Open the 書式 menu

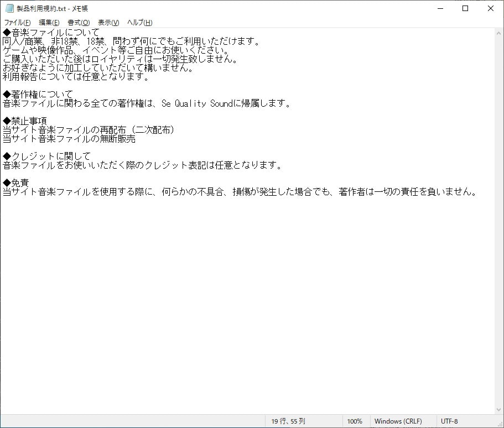tap(79, 23)
